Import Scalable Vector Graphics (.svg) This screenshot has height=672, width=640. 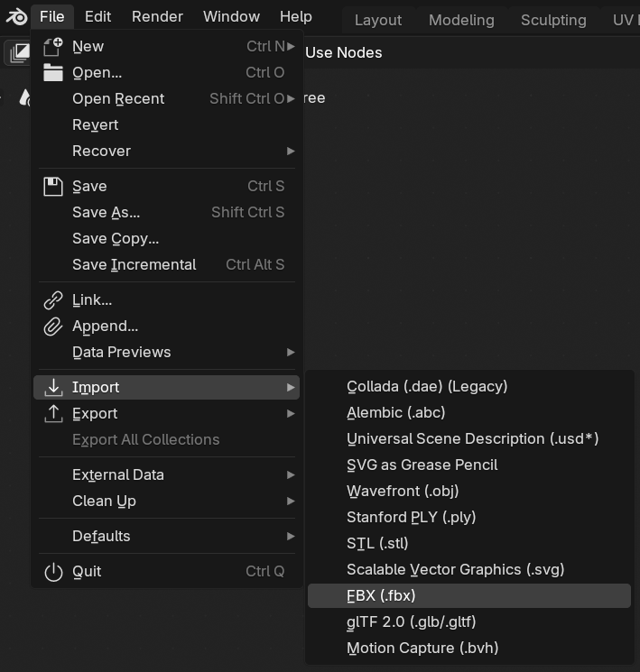(x=469, y=569)
